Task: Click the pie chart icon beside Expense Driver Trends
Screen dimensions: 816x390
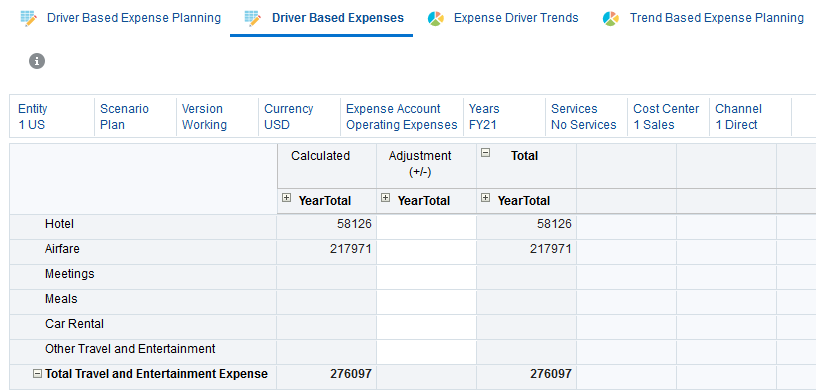Action: (436, 19)
